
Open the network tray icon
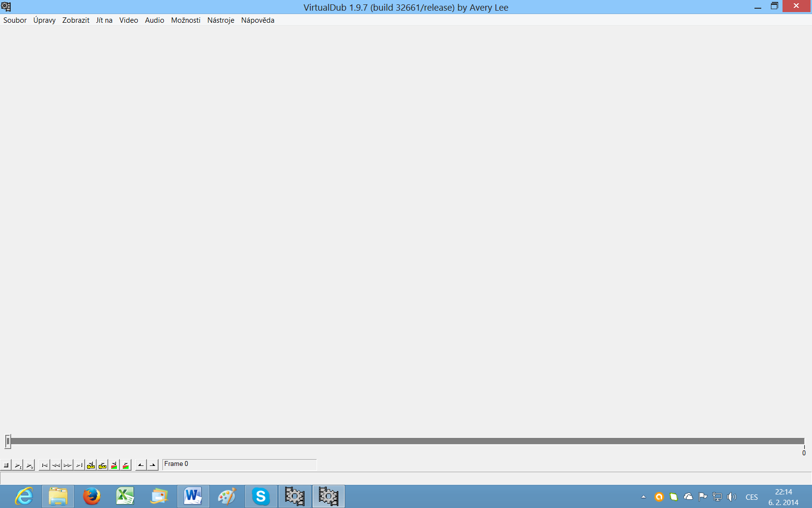[x=717, y=497]
